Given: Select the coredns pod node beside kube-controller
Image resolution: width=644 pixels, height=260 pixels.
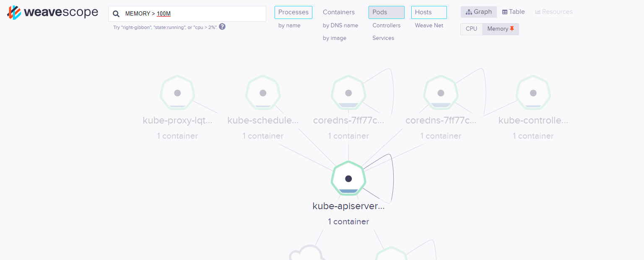Looking at the screenshot, I should tap(441, 93).
